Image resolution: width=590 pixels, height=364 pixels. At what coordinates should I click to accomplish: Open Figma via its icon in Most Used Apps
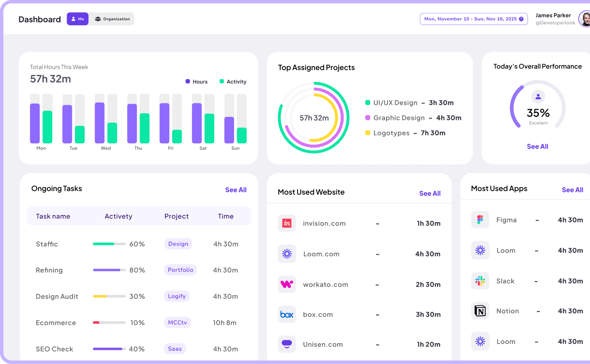[x=480, y=219]
